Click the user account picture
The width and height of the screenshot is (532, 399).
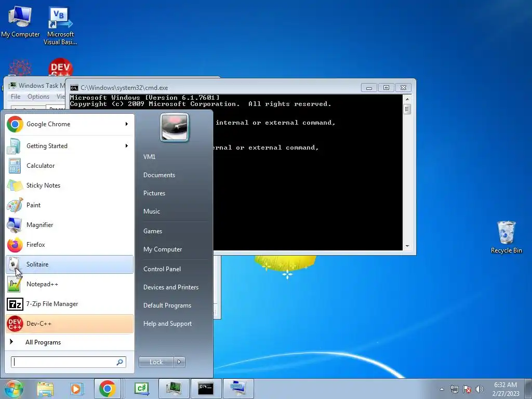coord(175,127)
